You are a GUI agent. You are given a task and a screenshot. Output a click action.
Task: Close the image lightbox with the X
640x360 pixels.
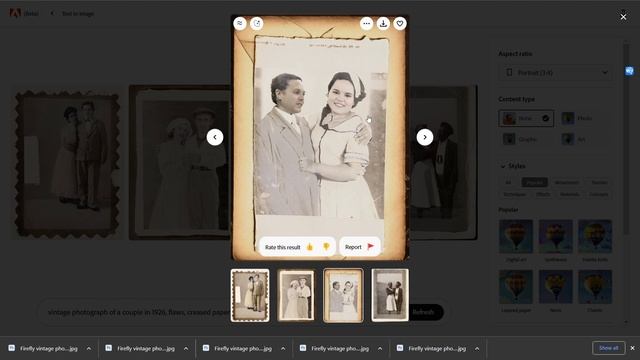623,17
